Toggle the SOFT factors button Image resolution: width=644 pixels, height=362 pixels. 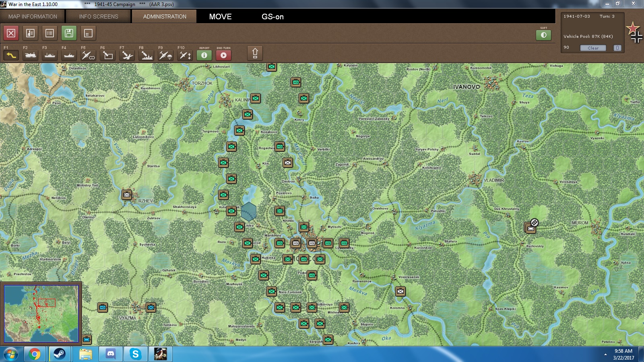point(543,35)
